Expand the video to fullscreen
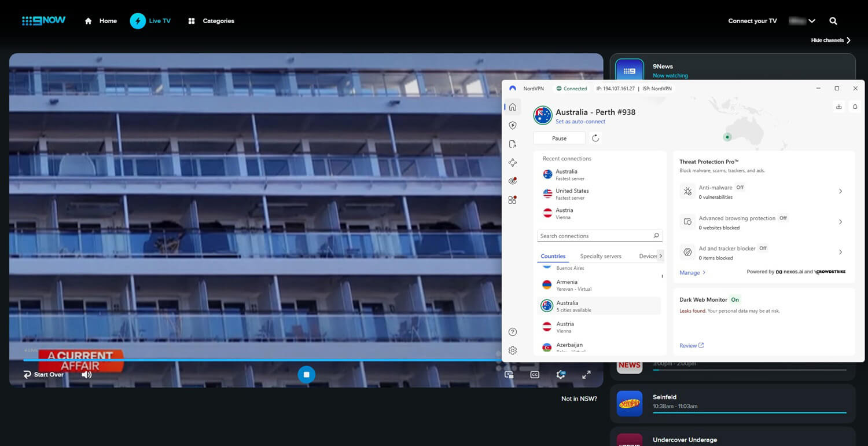Image resolution: width=868 pixels, height=446 pixels. (586, 374)
